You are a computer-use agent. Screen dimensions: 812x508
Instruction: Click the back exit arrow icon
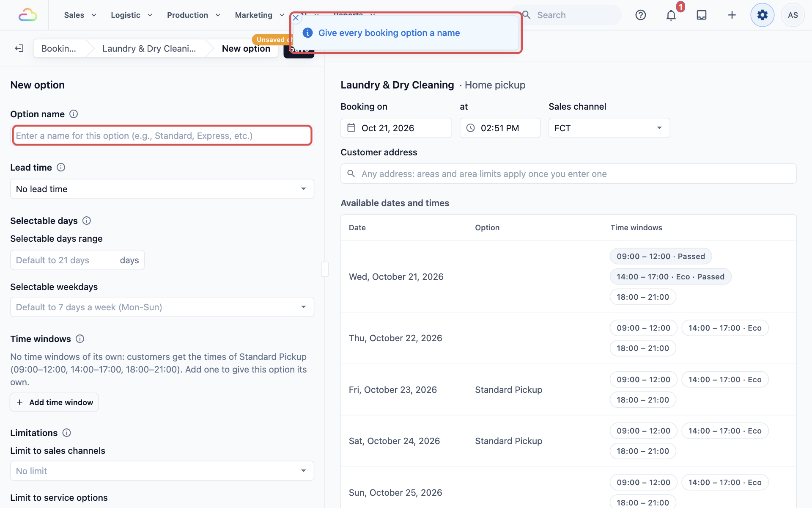pos(19,48)
